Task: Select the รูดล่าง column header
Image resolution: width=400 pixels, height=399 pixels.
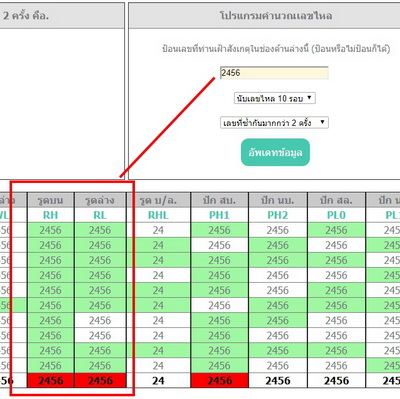Action: tap(100, 200)
